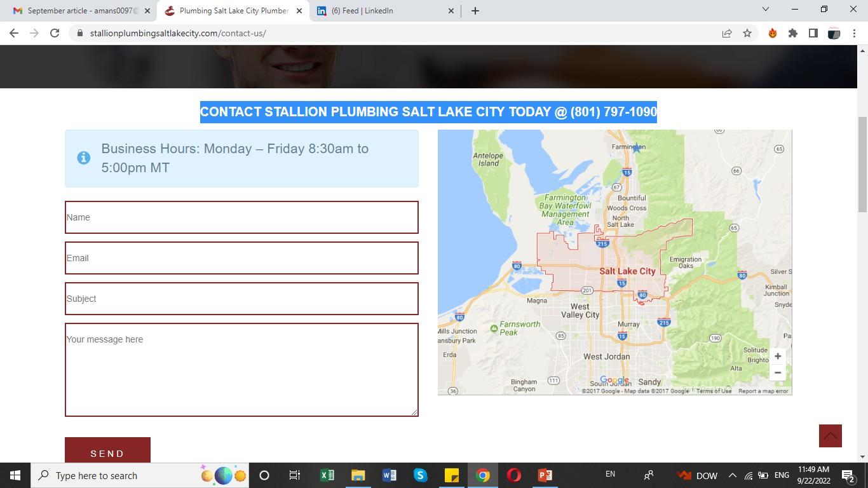Viewport: 868px width, 488px height.
Task: Click the West Jordan map label
Action: coord(607,357)
